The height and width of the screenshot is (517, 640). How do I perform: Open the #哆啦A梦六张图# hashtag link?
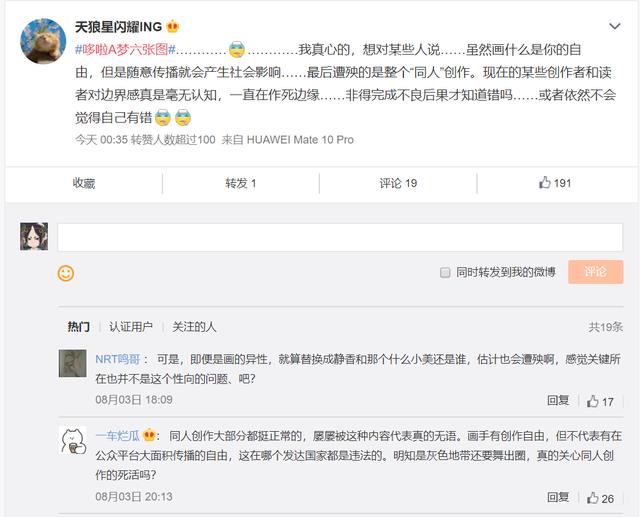click(125, 50)
